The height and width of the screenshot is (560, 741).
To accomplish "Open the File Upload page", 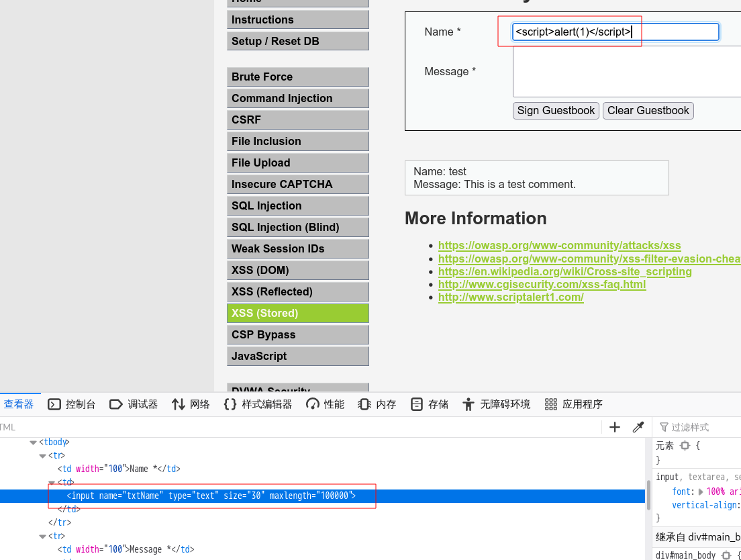I will point(298,162).
